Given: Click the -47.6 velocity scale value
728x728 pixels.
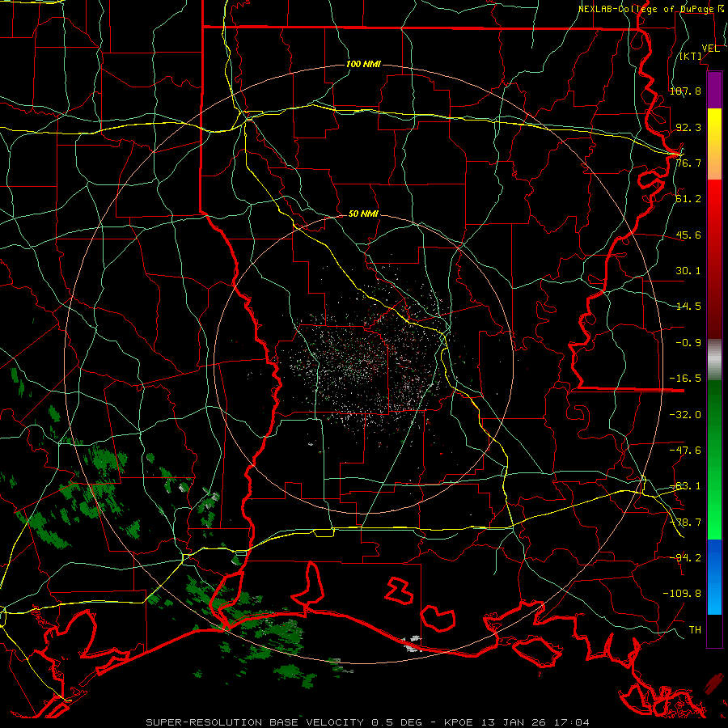Looking at the screenshot, I should (x=685, y=451).
